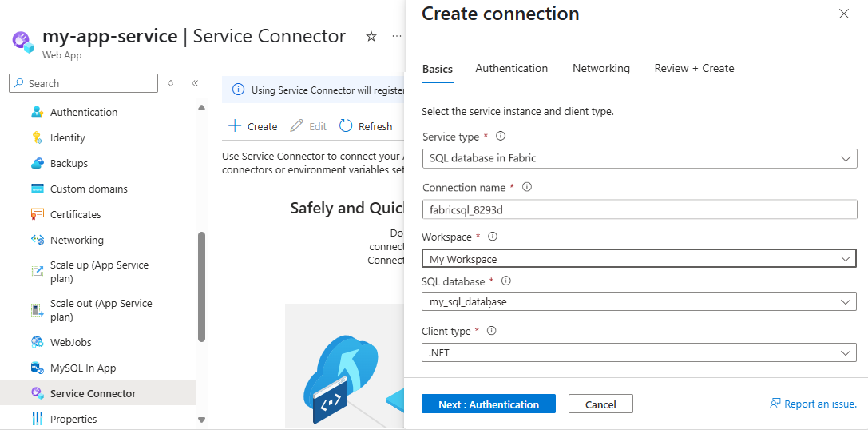The image size is (868, 430).
Task: Open Backups in the sidebar menu
Action: click(x=69, y=164)
